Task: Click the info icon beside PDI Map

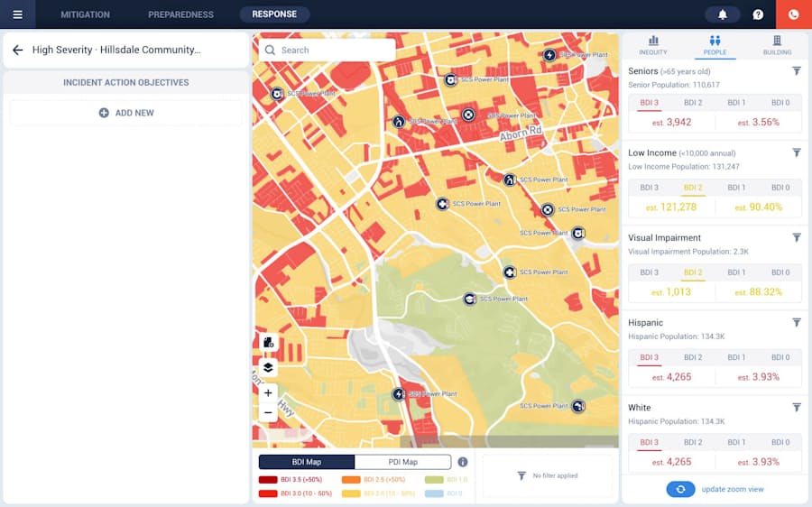Action: point(463,462)
